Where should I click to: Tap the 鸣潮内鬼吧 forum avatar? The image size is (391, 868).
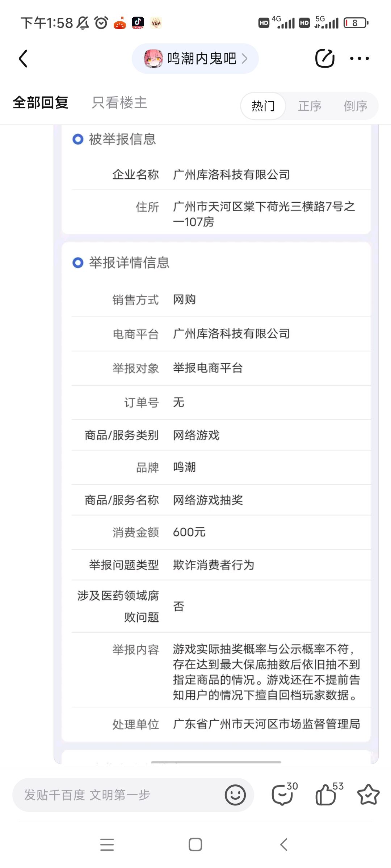(x=154, y=59)
